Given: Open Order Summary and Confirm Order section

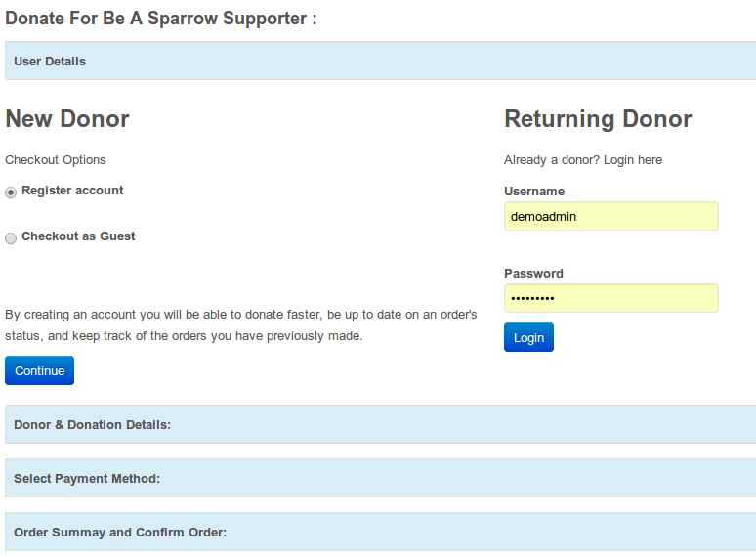Looking at the screenshot, I should [x=120, y=532].
